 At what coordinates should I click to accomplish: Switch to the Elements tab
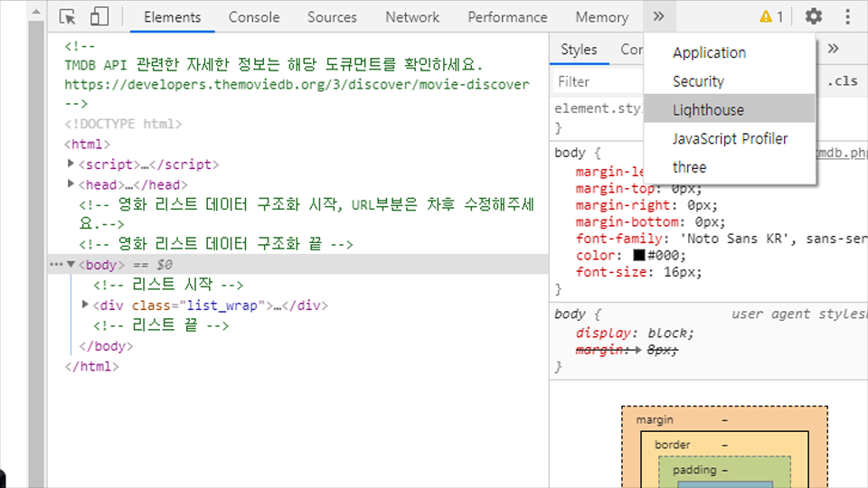pos(172,17)
